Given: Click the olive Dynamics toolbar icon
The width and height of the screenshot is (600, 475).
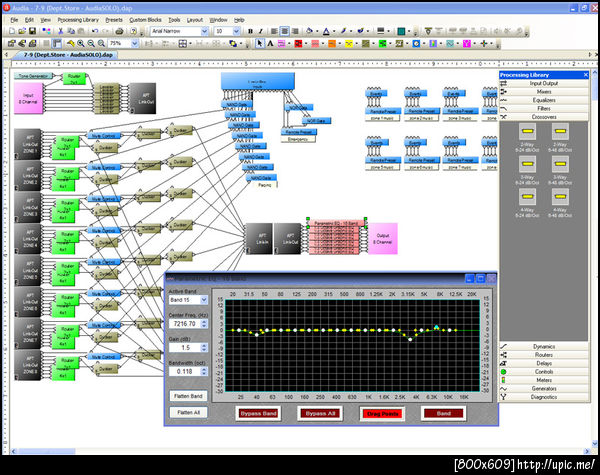Looking at the screenshot, I should pos(365,44).
